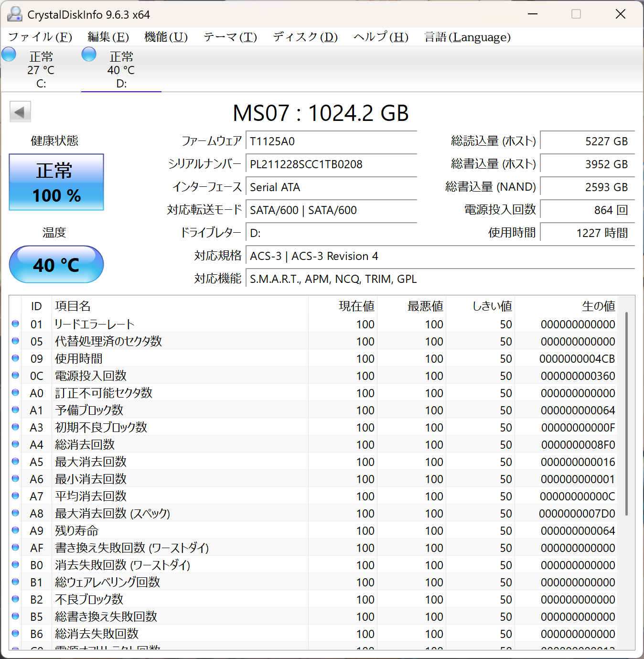Open the 機能(U) menu
Screen dimensions: 644x659
click(166, 37)
